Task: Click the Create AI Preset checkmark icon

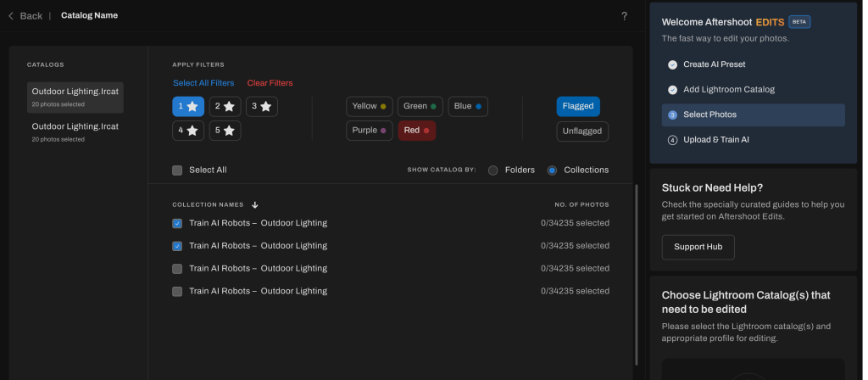Action: pyautogui.click(x=672, y=64)
